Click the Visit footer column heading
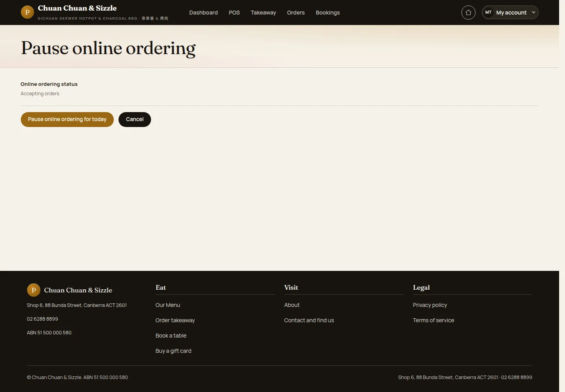Screen dimensions: 565x392 point(291,287)
